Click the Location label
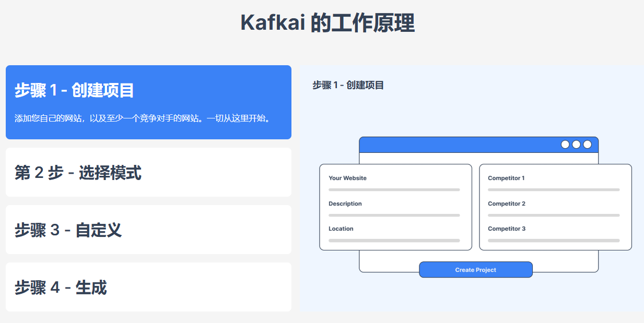 coord(341,229)
